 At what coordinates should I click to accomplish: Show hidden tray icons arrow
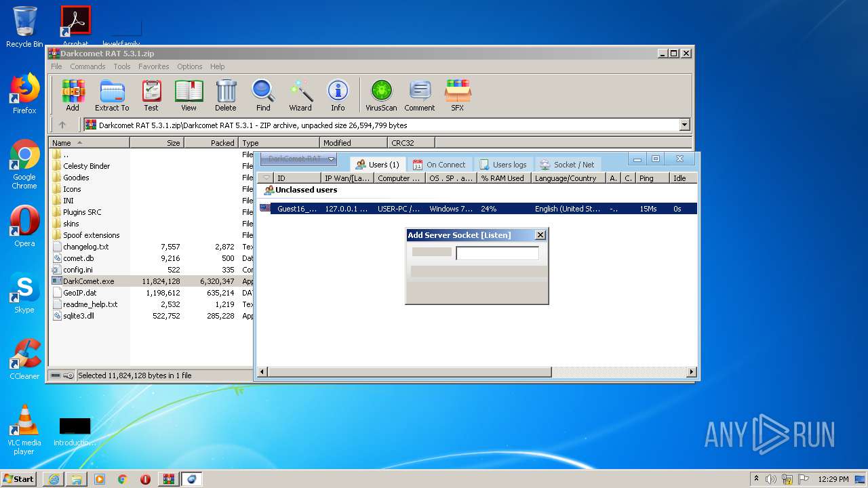756,479
